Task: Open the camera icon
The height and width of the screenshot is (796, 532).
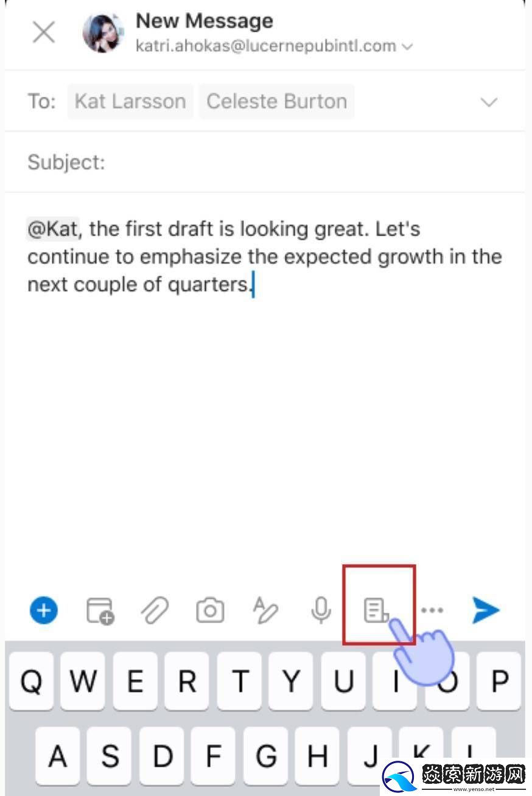Action: pos(210,610)
